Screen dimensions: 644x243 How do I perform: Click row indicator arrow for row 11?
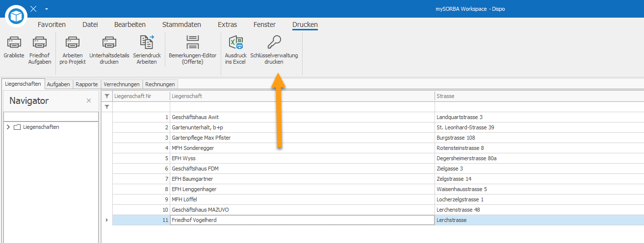[x=107, y=220]
